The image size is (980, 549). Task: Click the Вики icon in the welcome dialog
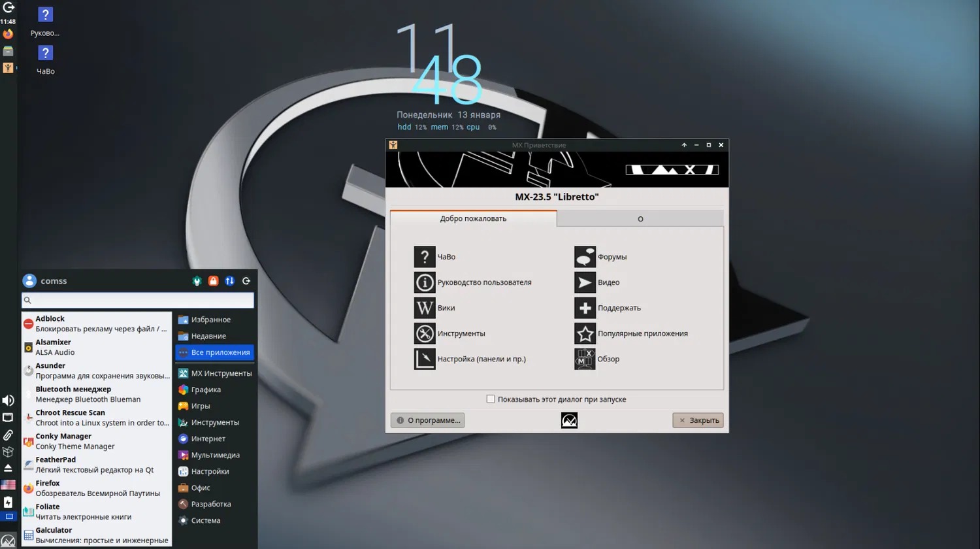425,308
